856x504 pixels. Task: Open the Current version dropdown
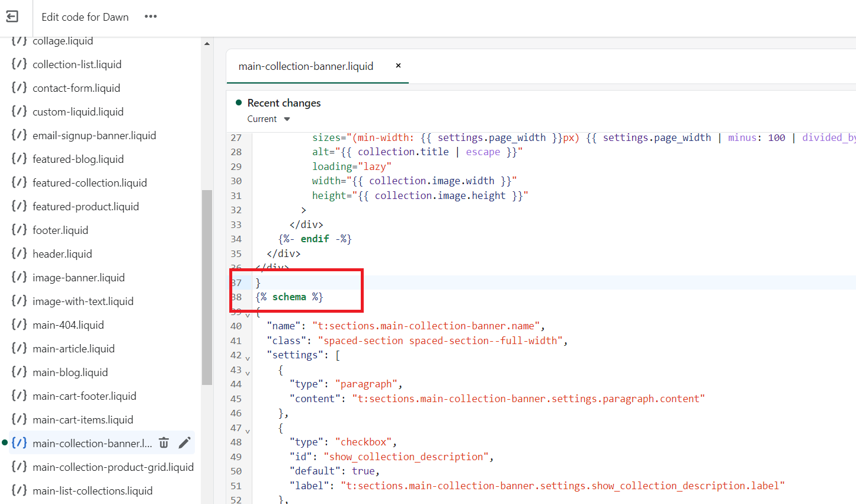268,119
